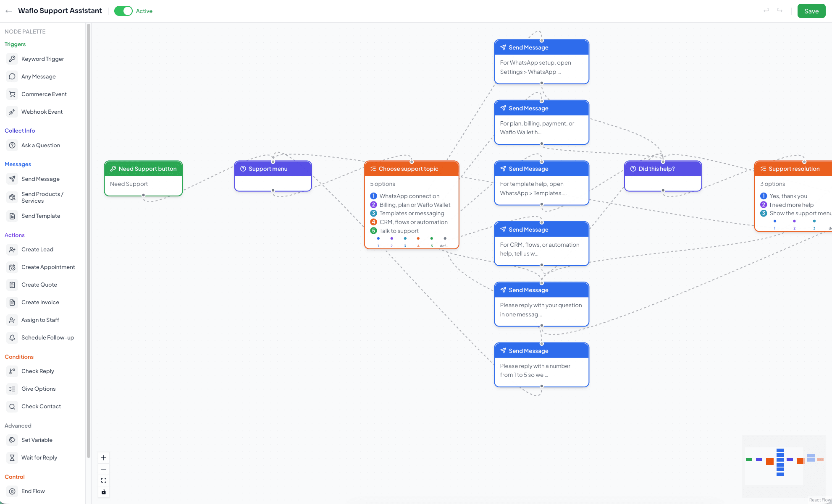832x504 pixels.
Task: Pick the Send Message palette icon
Action: click(12, 179)
